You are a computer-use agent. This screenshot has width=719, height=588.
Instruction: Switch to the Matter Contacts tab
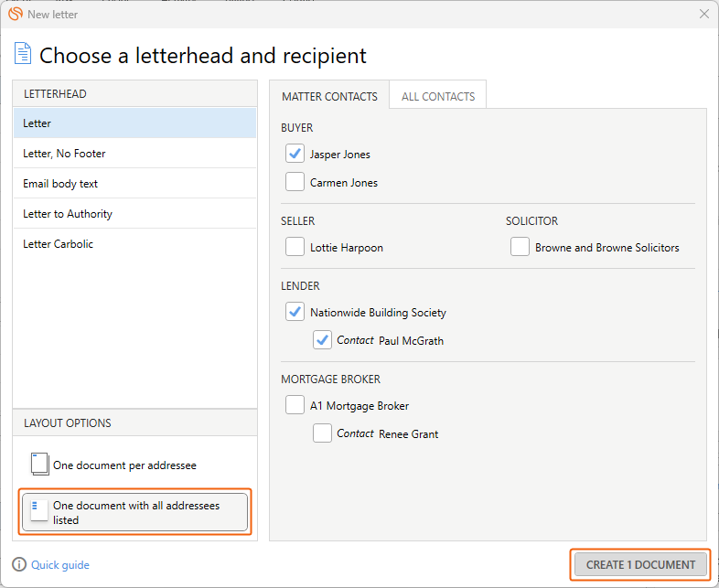pyautogui.click(x=329, y=96)
